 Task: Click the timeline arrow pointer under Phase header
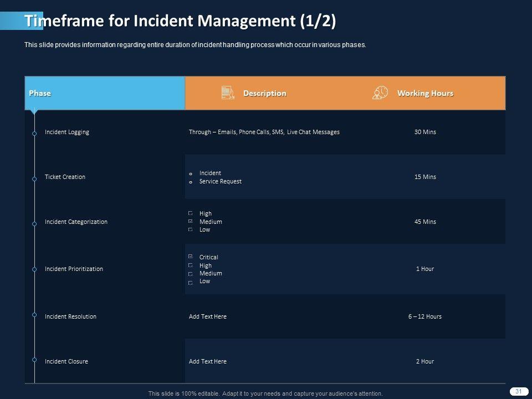tap(34, 112)
